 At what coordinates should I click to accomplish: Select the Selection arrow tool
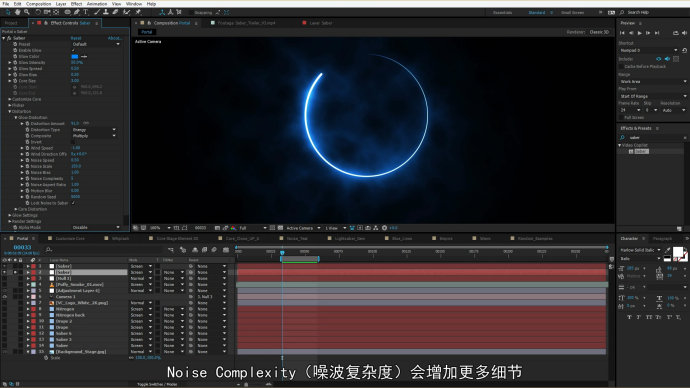coord(8,12)
